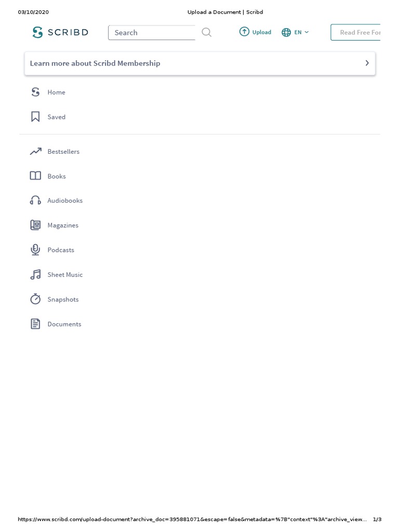This screenshot has height=532, width=399.
Task: Click the globe language icon
Action: 286,32
